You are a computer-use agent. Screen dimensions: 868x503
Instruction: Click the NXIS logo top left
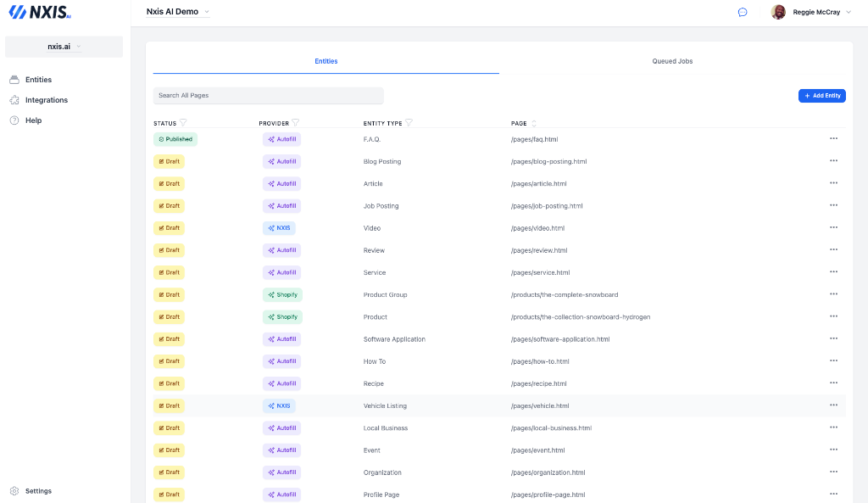click(38, 12)
